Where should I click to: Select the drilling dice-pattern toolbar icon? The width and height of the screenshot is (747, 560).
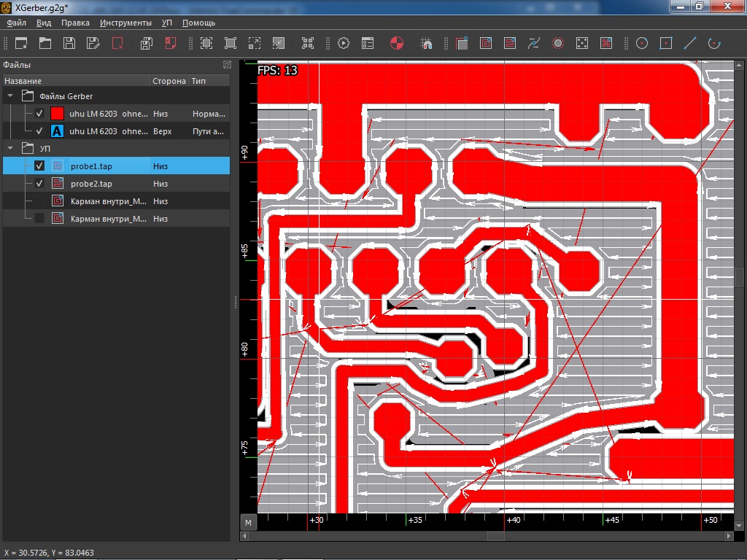582,43
